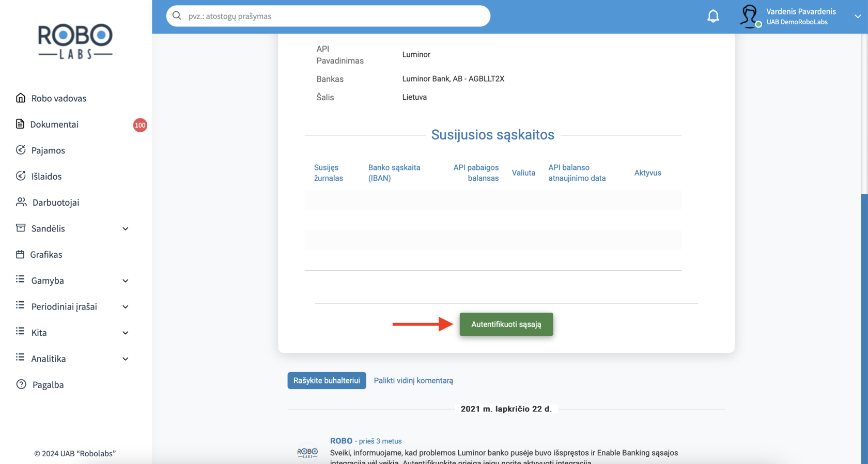Image resolution: width=868 pixels, height=464 pixels.
Task: Sort by Banko sąskaita (IBAN) column
Action: (x=394, y=173)
